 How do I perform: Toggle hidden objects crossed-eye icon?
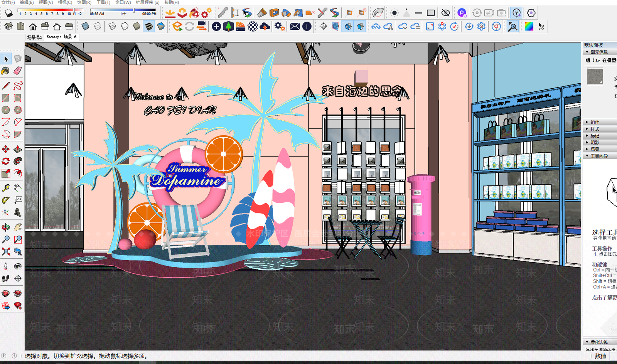pos(446,13)
